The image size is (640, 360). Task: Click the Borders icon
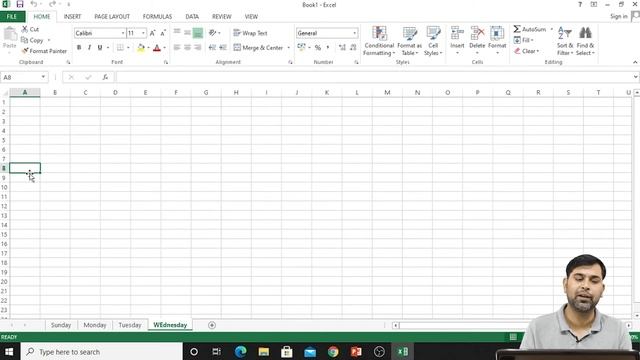coord(120,48)
